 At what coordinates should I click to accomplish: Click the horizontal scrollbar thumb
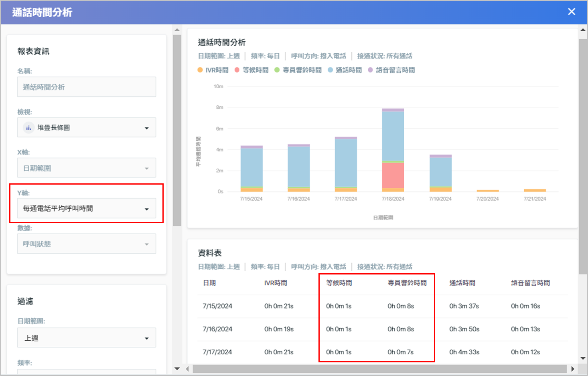coord(379,368)
